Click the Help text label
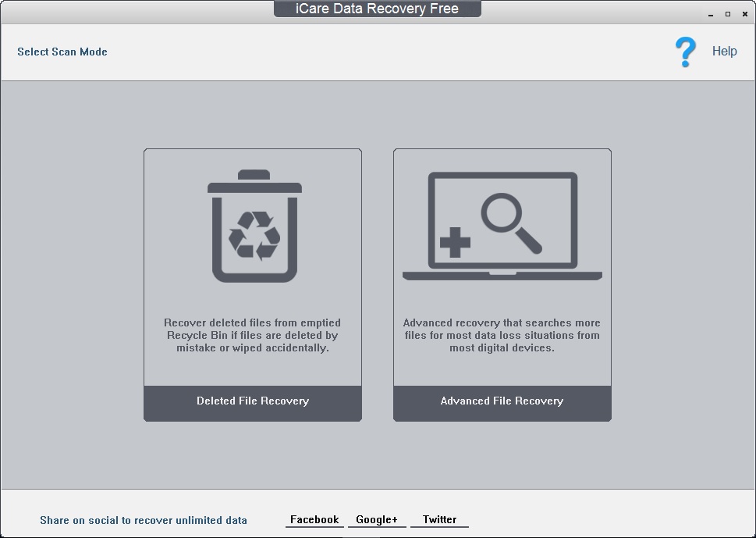The height and width of the screenshot is (538, 756). pos(724,52)
